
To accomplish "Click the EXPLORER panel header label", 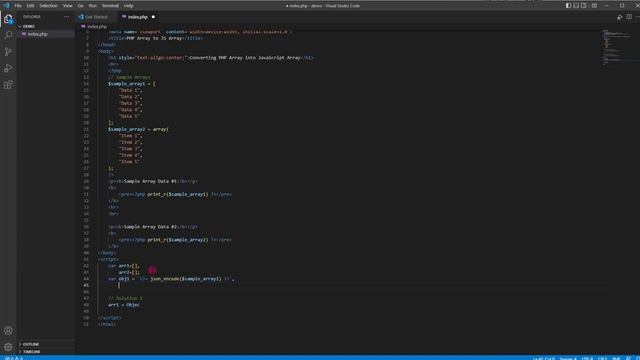I will (31, 17).
